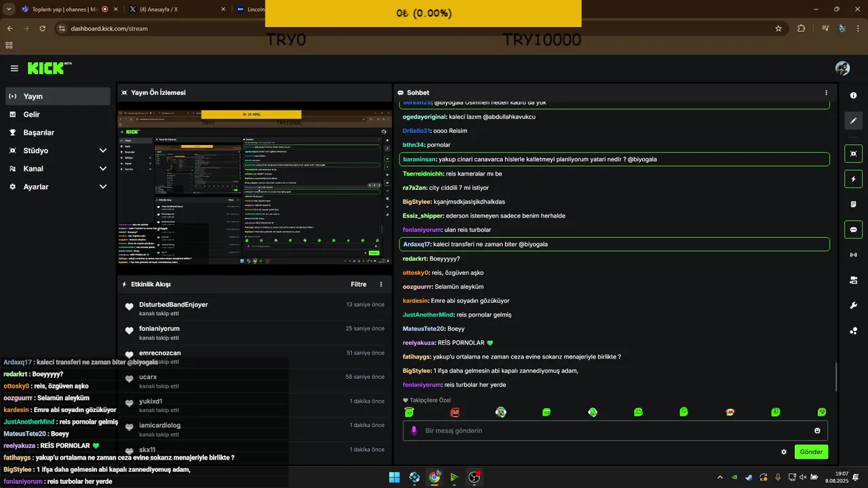This screenshot has width=868, height=488.
Task: Switch to the Lincoln browser tab
Action: (x=250, y=9)
